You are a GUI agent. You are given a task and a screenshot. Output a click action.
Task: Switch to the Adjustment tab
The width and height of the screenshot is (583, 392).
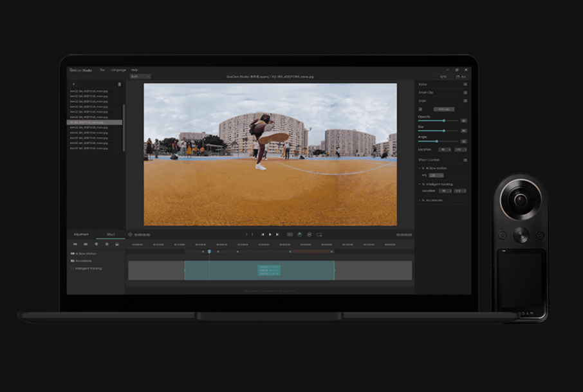[x=81, y=234]
